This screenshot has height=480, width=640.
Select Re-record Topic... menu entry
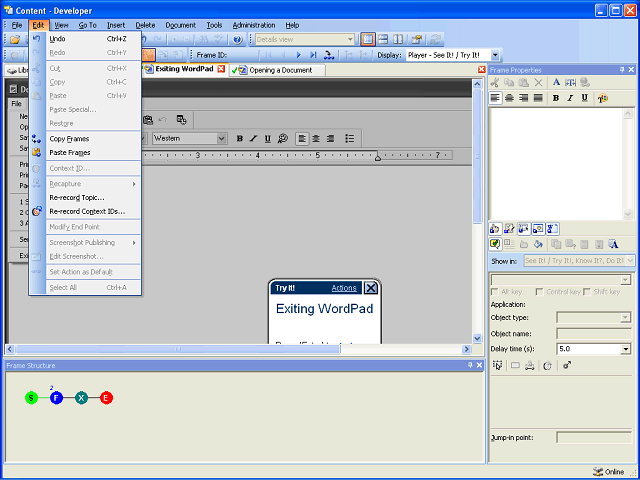point(77,197)
